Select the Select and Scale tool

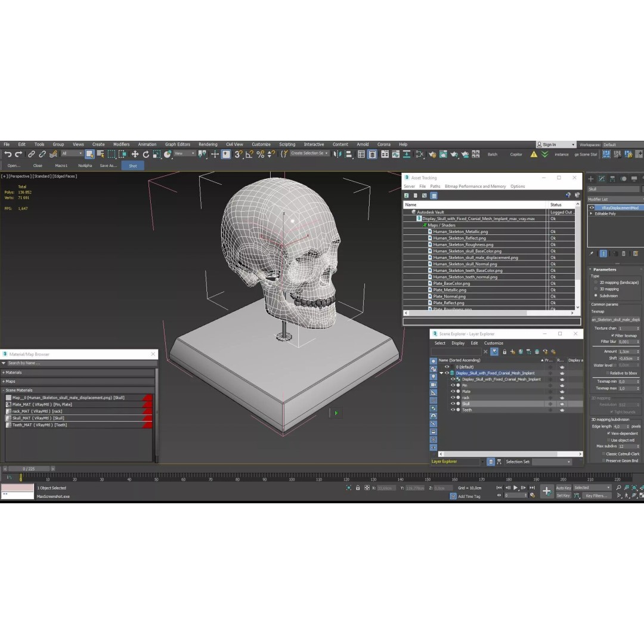156,154
